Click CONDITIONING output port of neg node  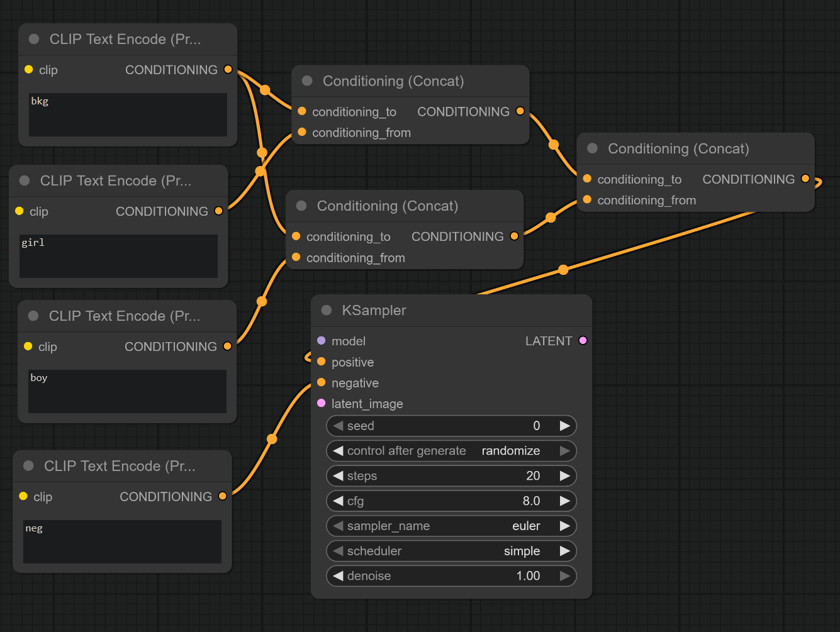pyautogui.click(x=222, y=496)
